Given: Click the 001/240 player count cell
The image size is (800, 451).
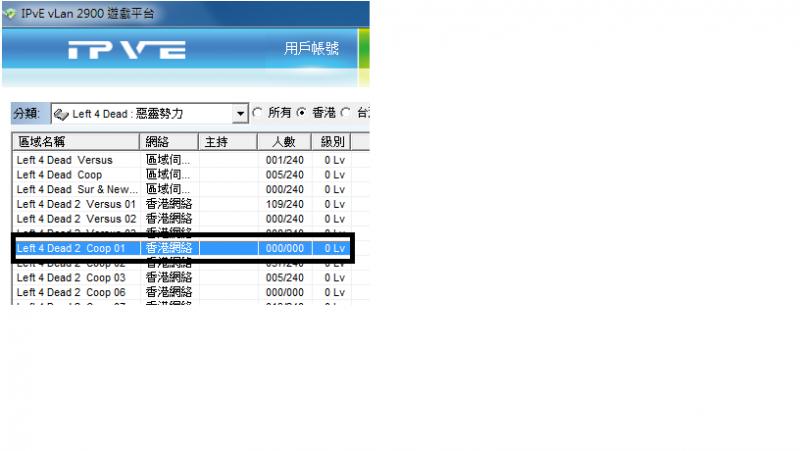Looking at the screenshot, I should point(285,160).
